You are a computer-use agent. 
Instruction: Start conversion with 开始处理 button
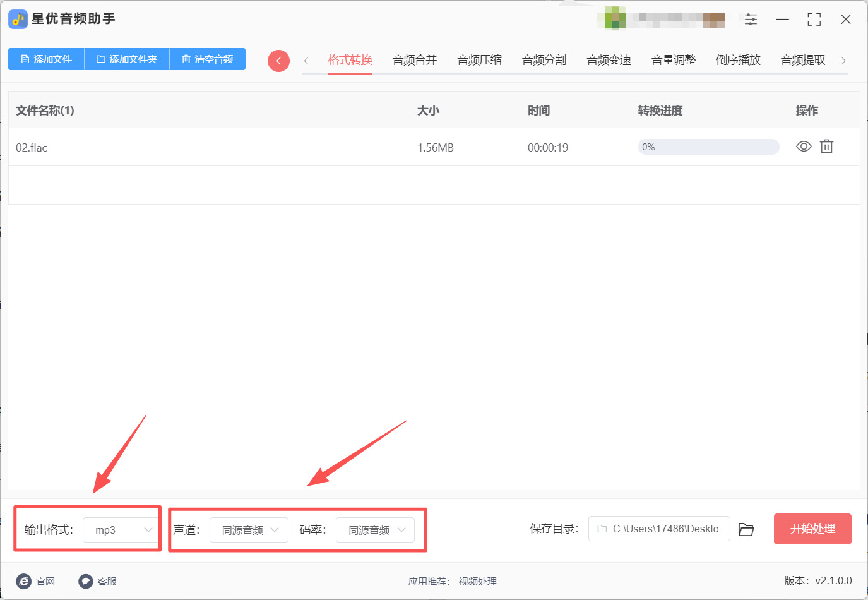pyautogui.click(x=812, y=529)
